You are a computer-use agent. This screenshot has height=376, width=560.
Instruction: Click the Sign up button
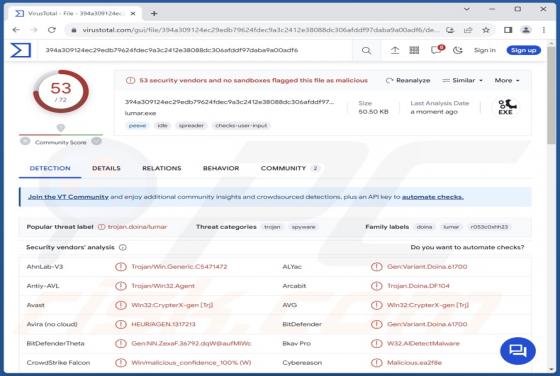(523, 50)
